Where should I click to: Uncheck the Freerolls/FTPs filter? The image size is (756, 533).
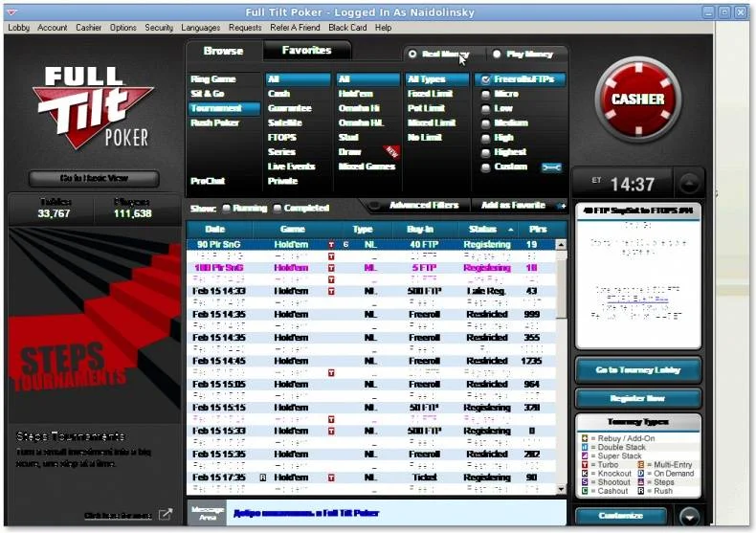click(x=486, y=79)
